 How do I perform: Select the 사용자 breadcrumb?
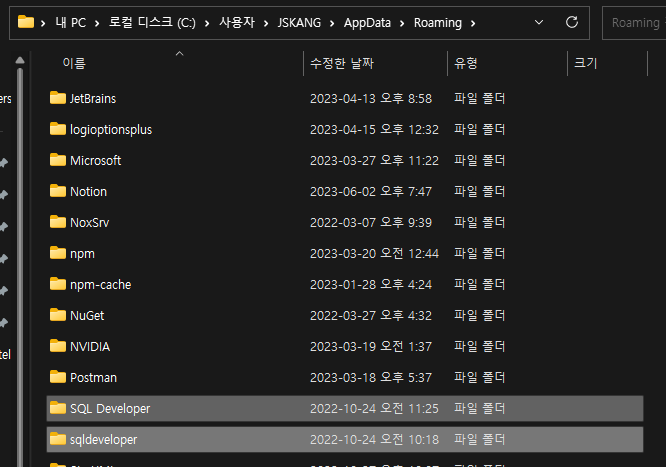pos(237,23)
